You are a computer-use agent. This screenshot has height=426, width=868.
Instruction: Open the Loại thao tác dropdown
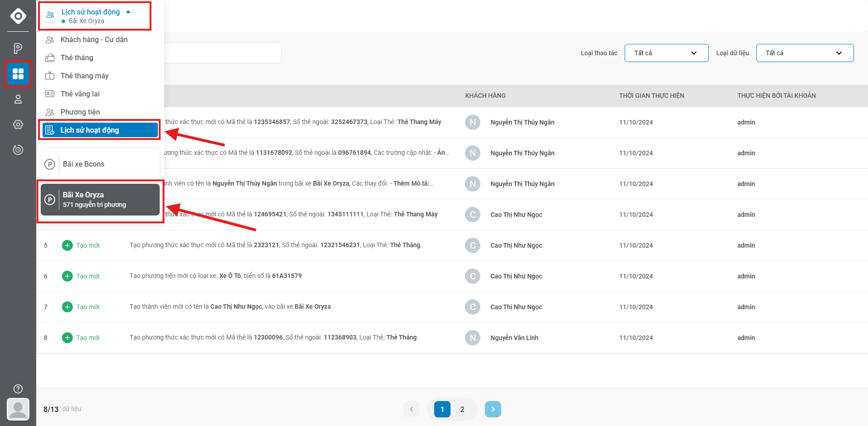click(x=666, y=53)
